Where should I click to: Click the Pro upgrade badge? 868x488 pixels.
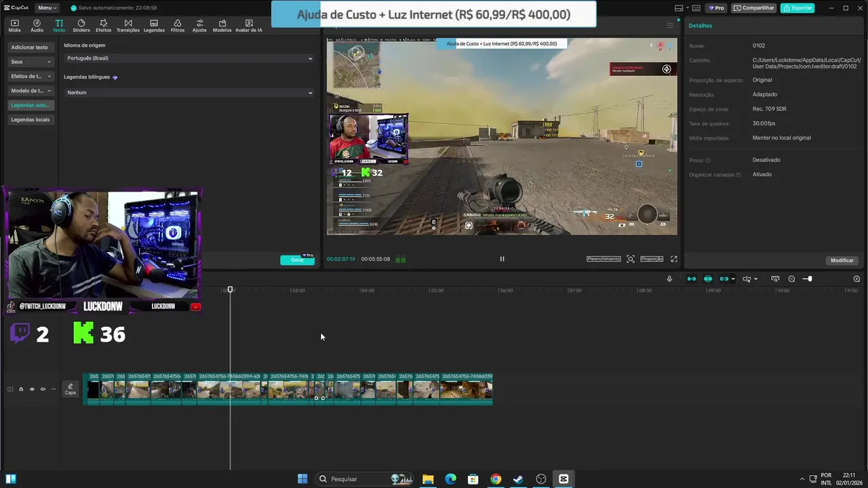click(x=716, y=8)
